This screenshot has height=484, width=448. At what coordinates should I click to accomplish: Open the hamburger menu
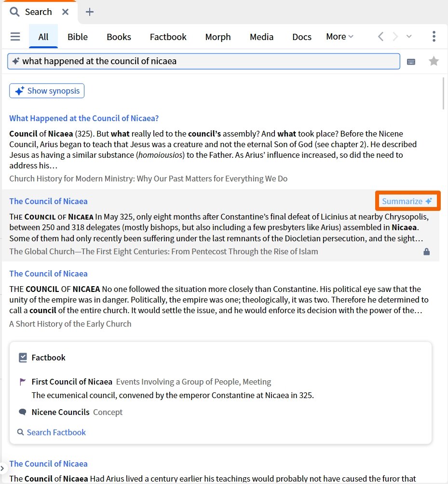(15, 36)
